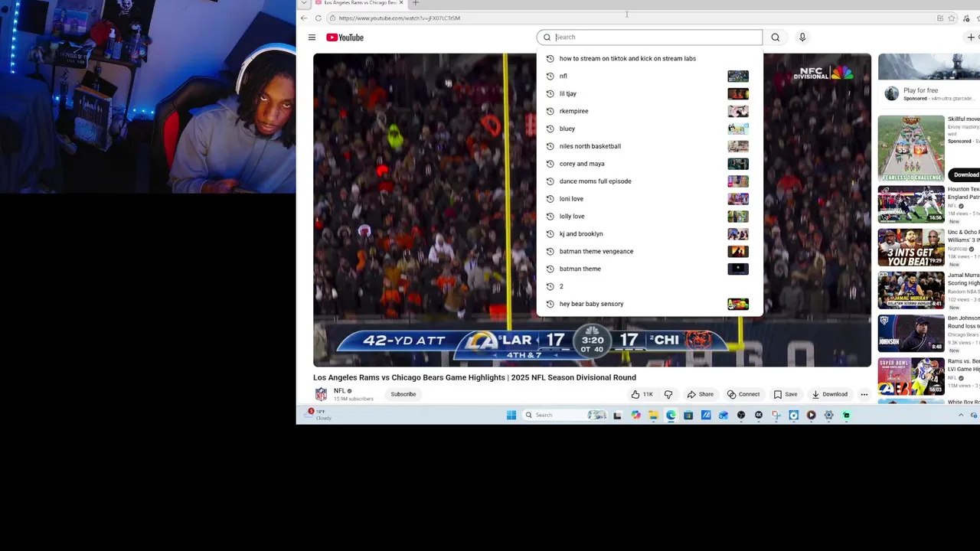The image size is (980, 551).
Task: Like the video with 11K thumbs up
Action: (642, 394)
